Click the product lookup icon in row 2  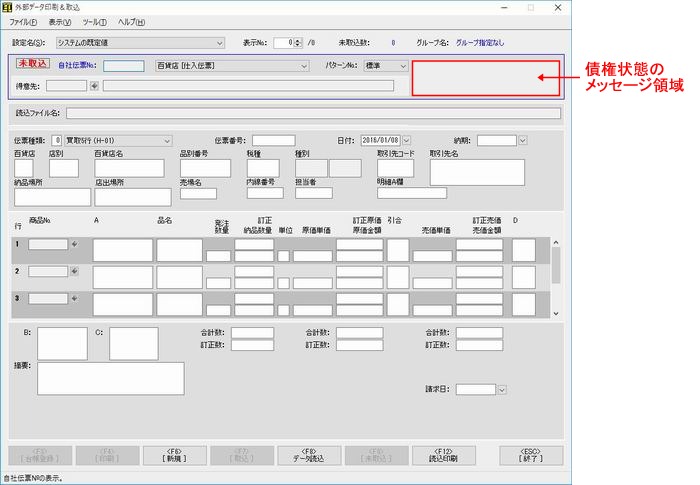75,271
